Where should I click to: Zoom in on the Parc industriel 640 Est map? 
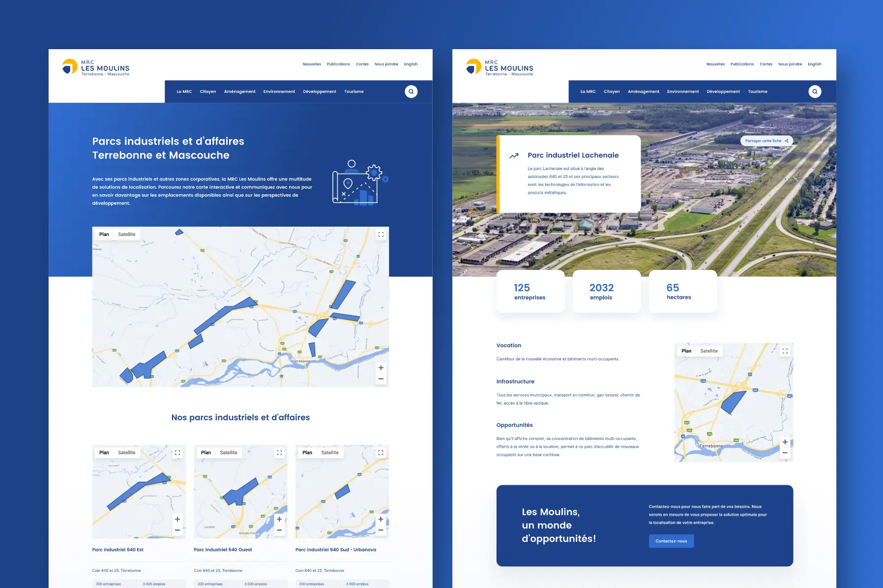coord(177,519)
